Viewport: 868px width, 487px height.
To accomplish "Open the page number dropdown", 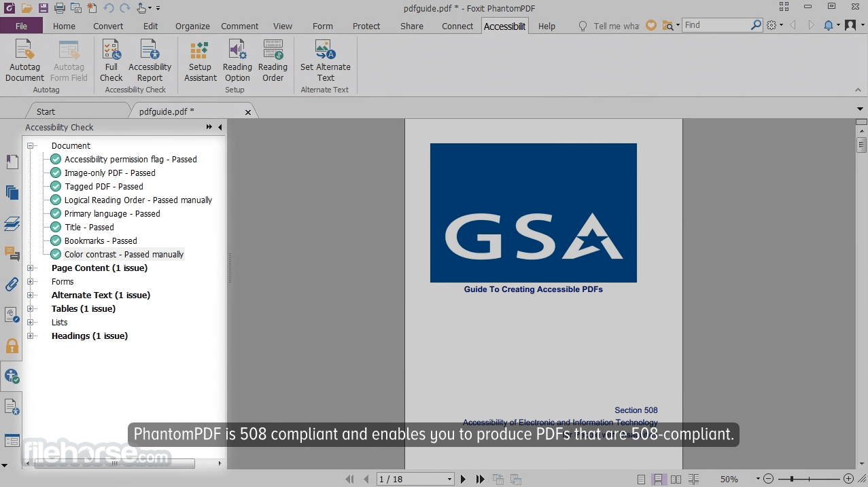I will (449, 479).
